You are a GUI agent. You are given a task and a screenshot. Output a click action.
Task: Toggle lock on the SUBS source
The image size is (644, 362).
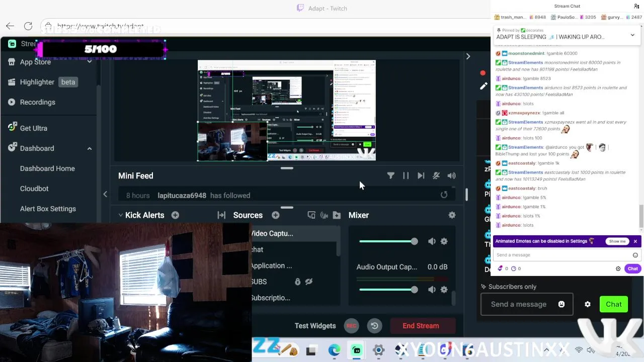(x=297, y=282)
